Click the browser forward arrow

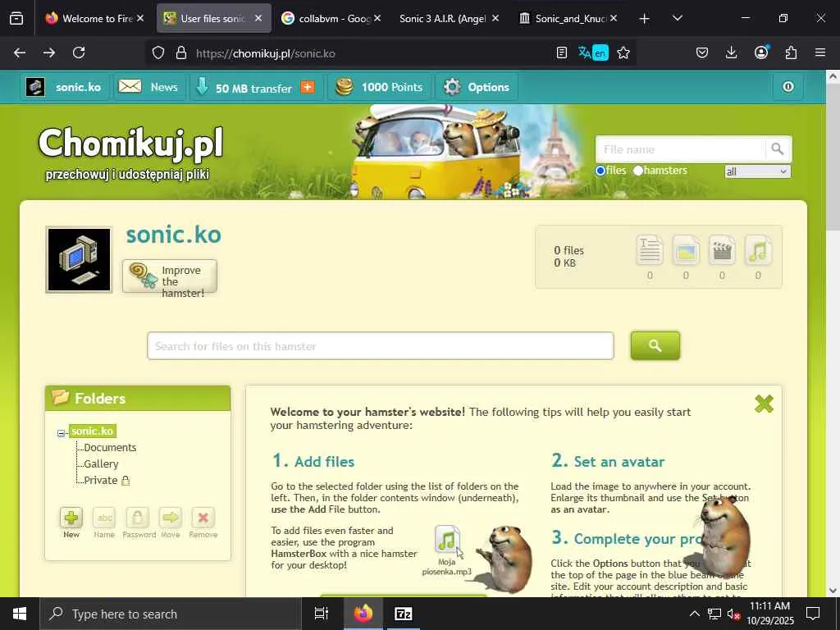49,52
